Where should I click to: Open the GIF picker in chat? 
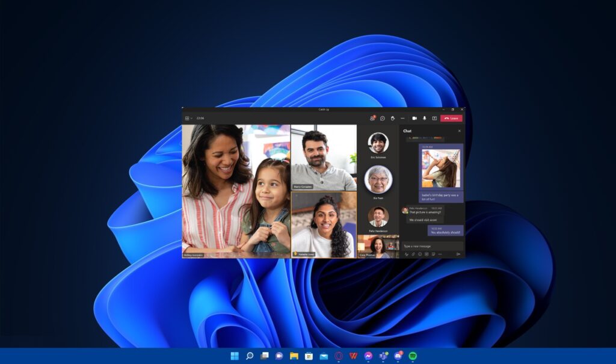(x=427, y=254)
